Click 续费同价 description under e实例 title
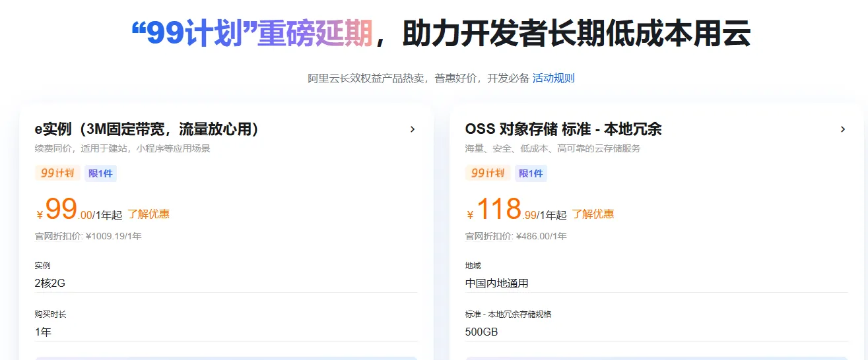Screen dimensions: 868x360 [x=123, y=149]
